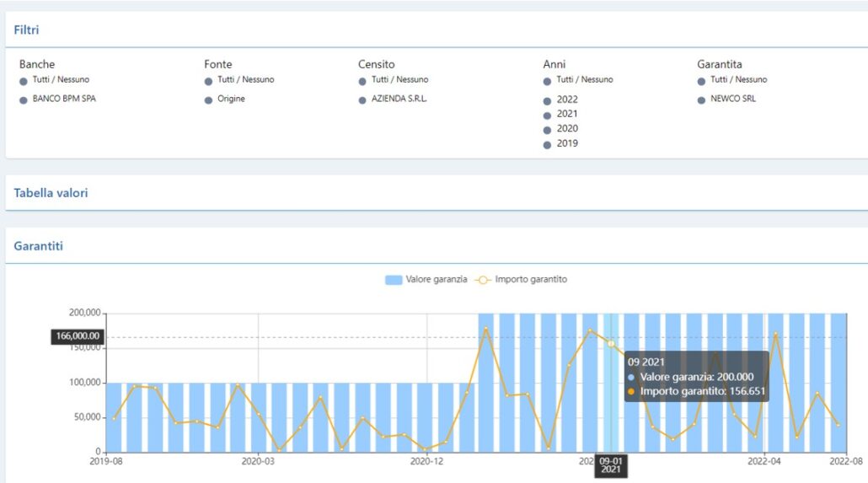
Task: Click tooltip text Valore garanzia: 200.000
Action: pyautogui.click(x=696, y=377)
